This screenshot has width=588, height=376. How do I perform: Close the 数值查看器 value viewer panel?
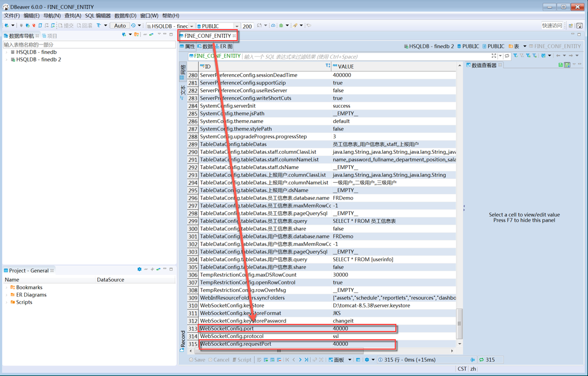[x=500, y=65]
